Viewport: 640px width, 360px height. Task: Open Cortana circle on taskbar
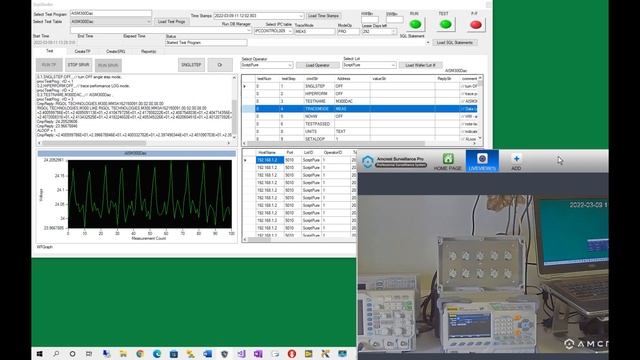click(72, 354)
